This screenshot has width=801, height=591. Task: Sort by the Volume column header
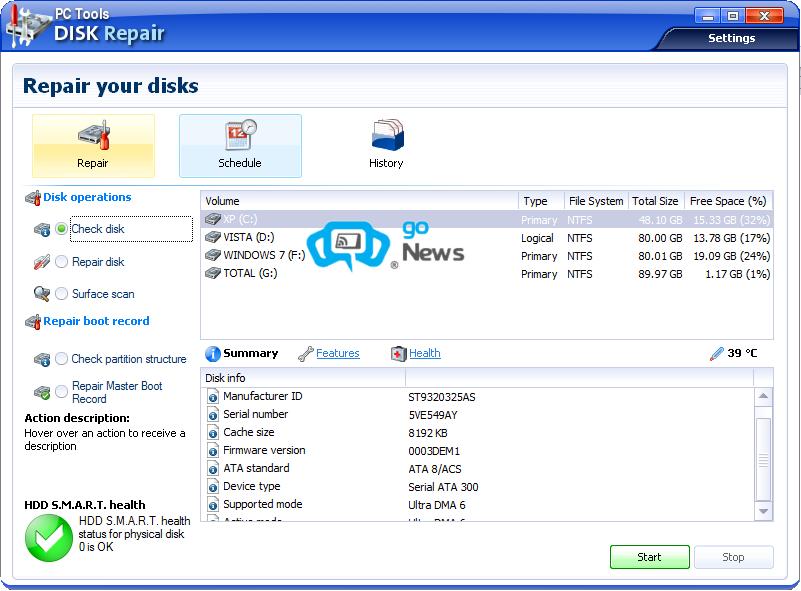(360, 201)
